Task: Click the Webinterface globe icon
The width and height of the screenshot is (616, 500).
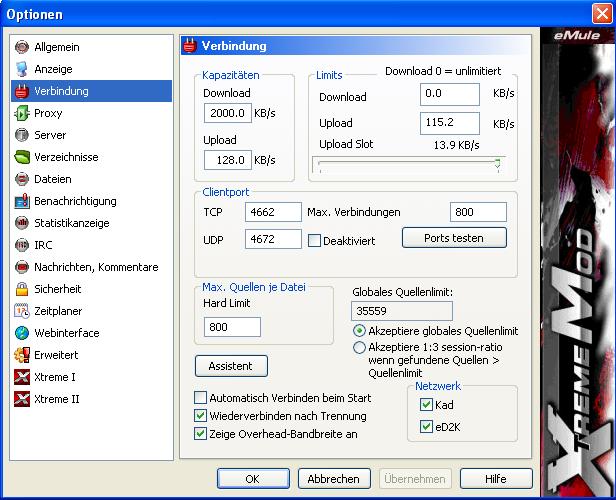Action: 22,333
